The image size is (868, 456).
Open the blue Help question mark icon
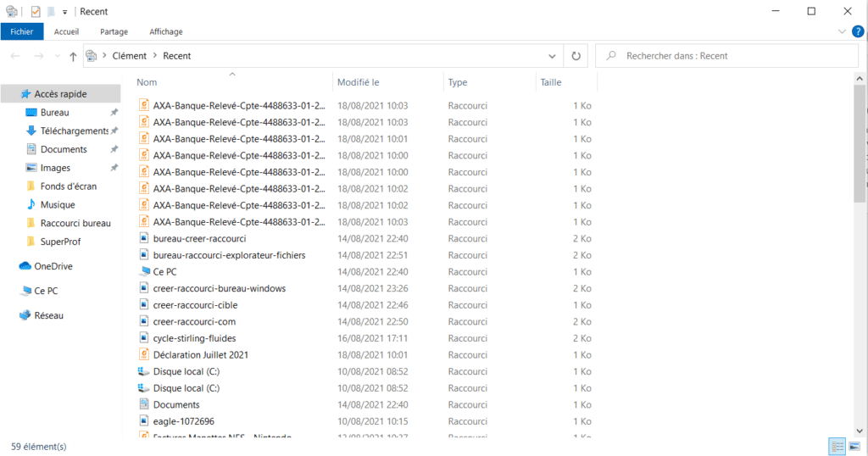(x=858, y=31)
